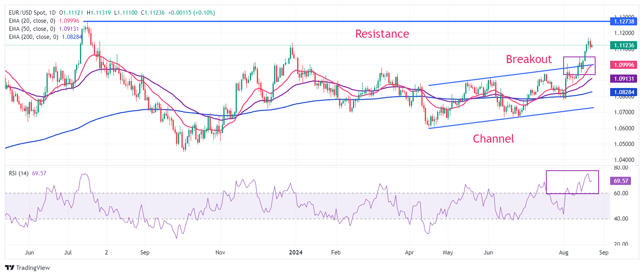
Task: Select the EMA (50, close, 0) indicator legend
Action: (x=32, y=29)
